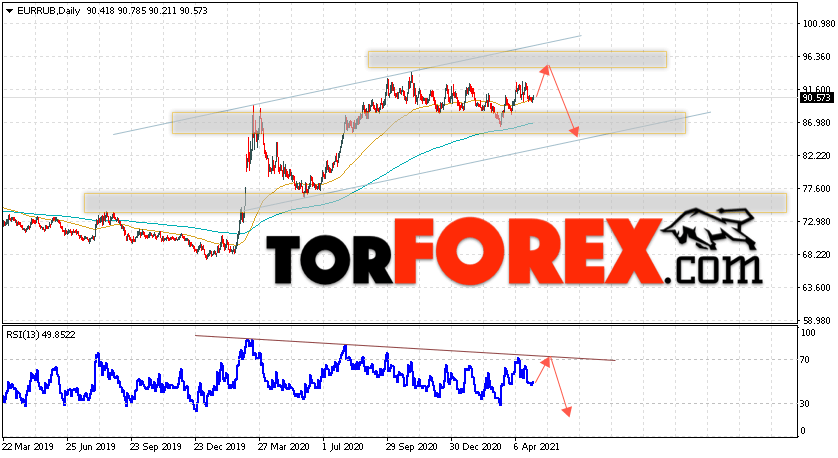Click the RSI scale value 0

coord(803,431)
